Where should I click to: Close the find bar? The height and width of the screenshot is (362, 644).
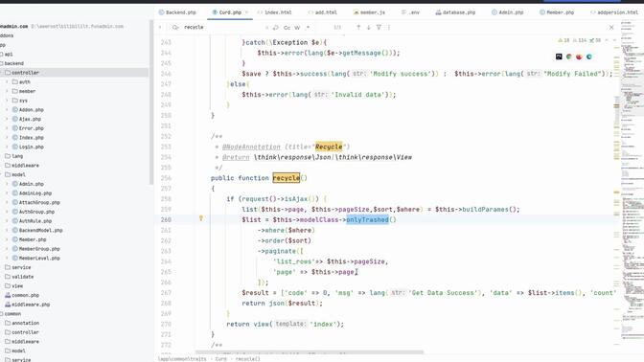611,27
